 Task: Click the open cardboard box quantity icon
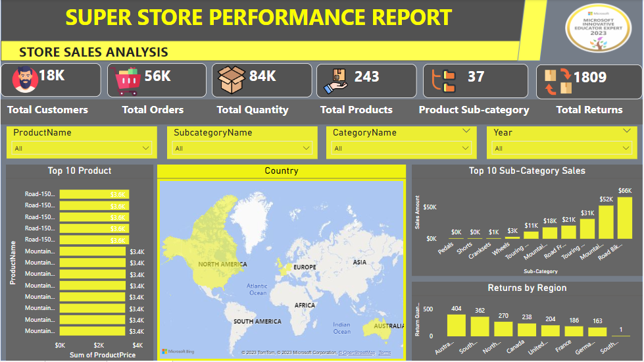[232, 80]
